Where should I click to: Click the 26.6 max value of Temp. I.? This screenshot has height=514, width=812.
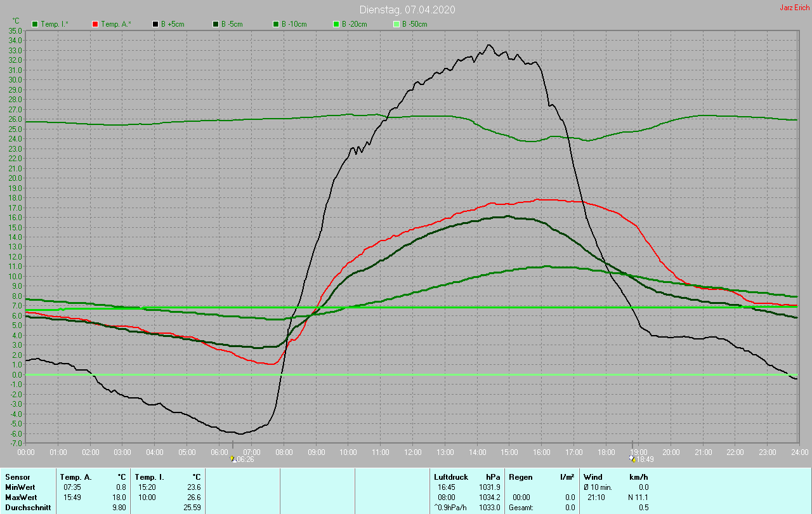coord(195,497)
